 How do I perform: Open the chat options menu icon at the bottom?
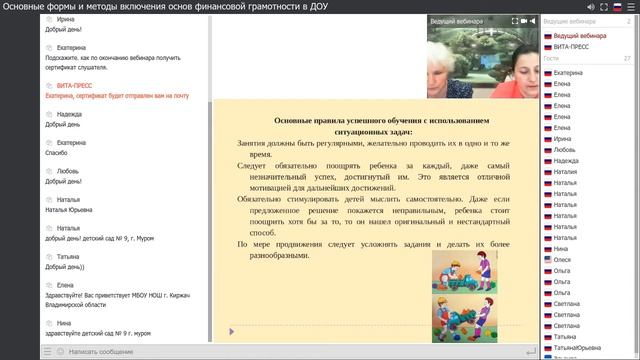(48, 351)
